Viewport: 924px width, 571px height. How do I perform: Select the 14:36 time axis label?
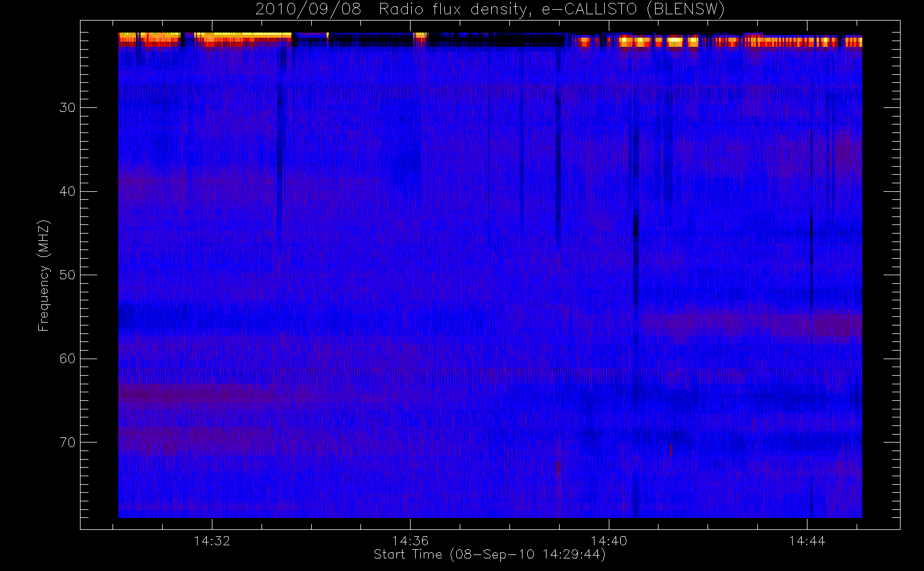coord(410,541)
